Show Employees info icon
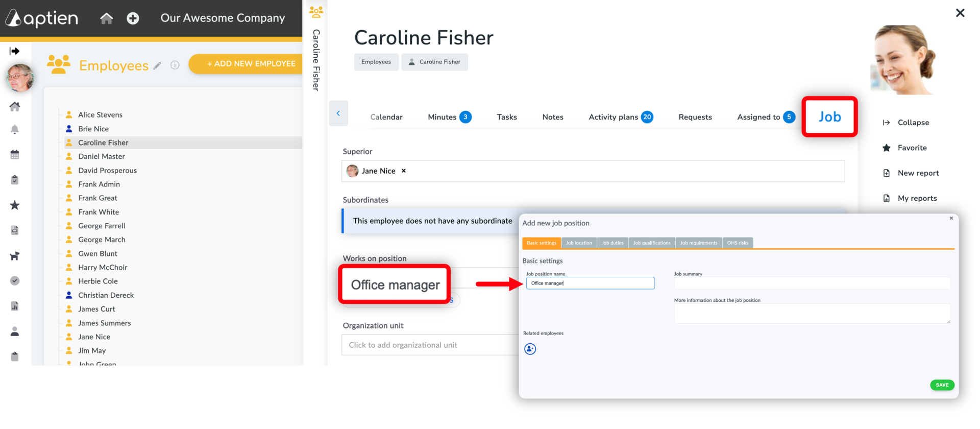 [175, 65]
